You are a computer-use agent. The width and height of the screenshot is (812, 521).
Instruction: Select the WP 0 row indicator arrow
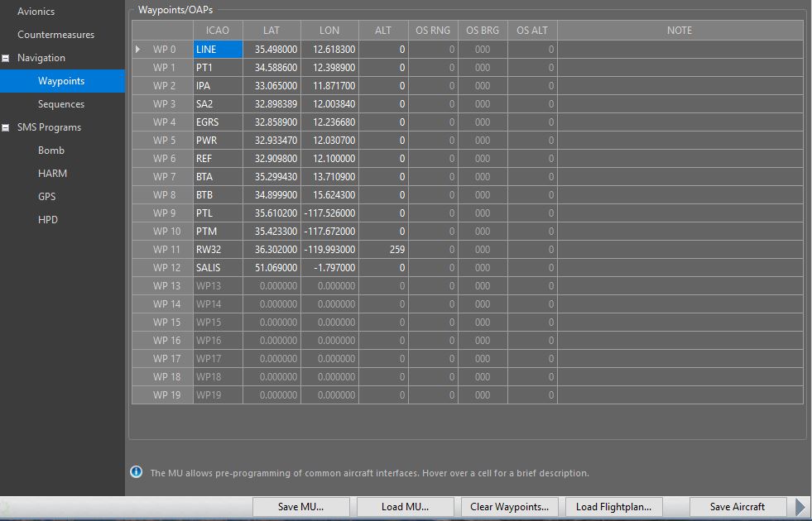click(x=137, y=50)
